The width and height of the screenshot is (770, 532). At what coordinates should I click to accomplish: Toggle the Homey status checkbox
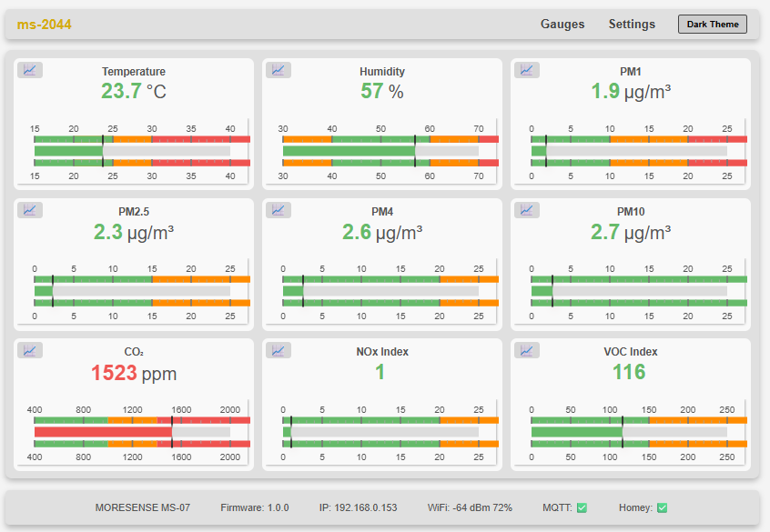click(662, 507)
